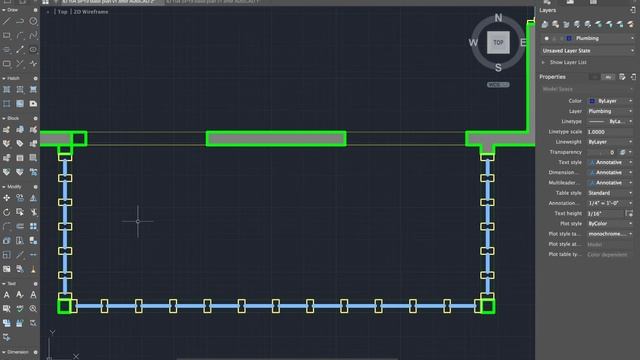Click the S compass direction on ViewCube
The width and height of the screenshot is (640, 360).
[x=498, y=68]
